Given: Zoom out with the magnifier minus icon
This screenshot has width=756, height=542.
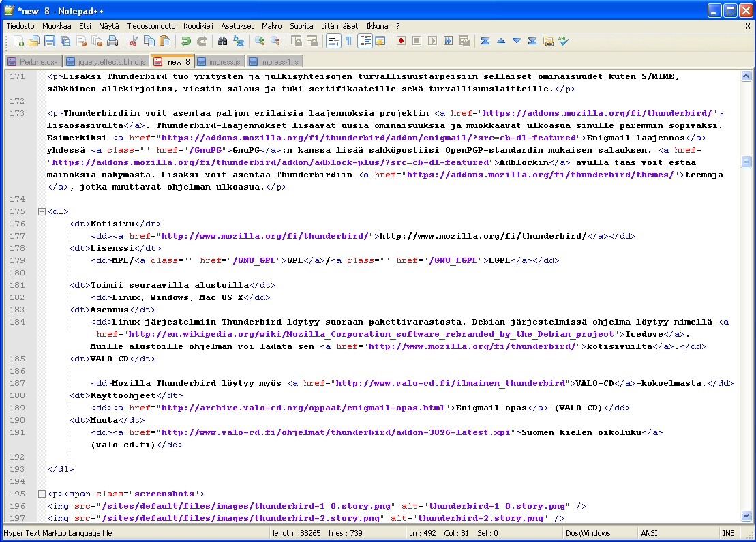Looking at the screenshot, I should [275, 42].
